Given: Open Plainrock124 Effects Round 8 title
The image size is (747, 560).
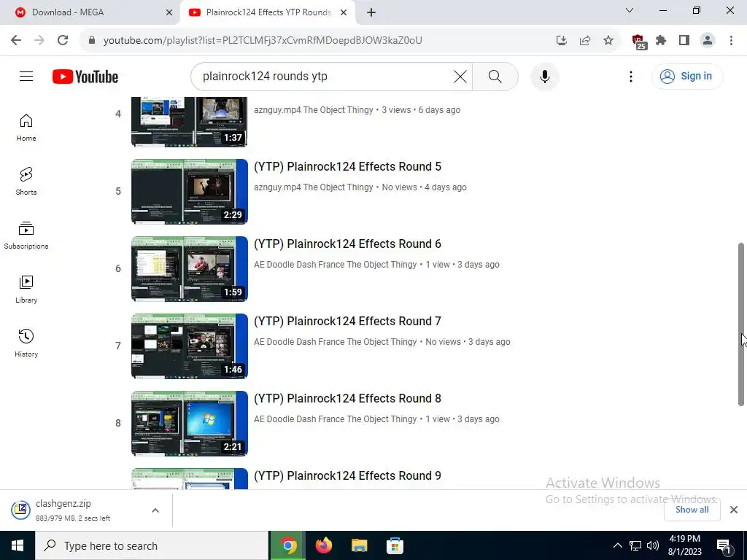Looking at the screenshot, I should point(347,398).
